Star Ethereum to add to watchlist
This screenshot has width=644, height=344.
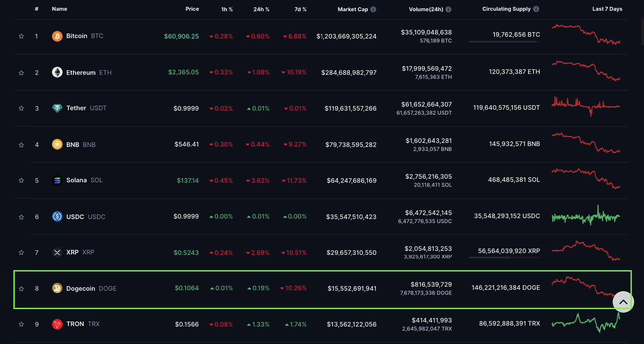tap(21, 73)
